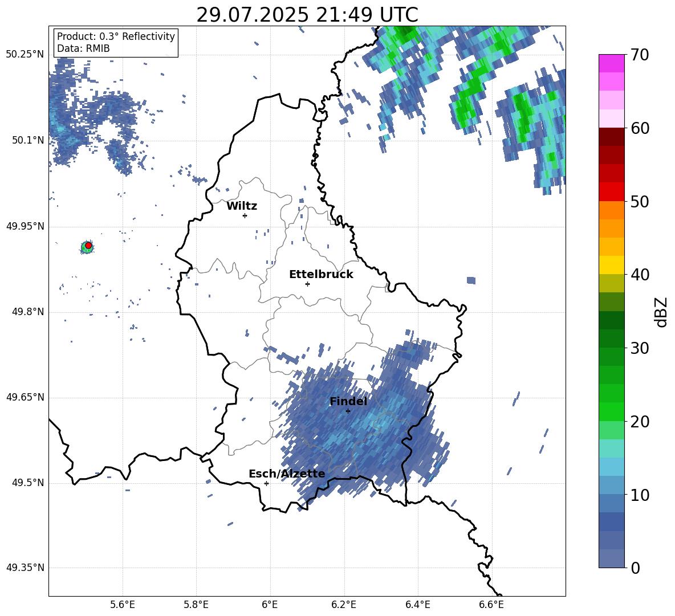Screen dimensions: 675x616
Task: Click the orange colorbar segment below 50
Action: point(611,210)
